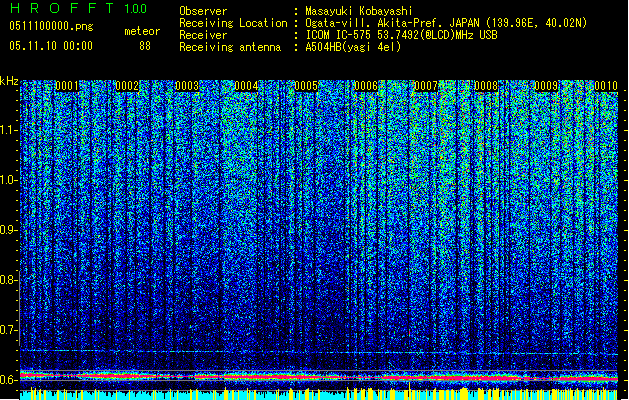This screenshot has height=400, width=629.
Task: Click the 0.7 kHz axis label
Action: (8, 330)
